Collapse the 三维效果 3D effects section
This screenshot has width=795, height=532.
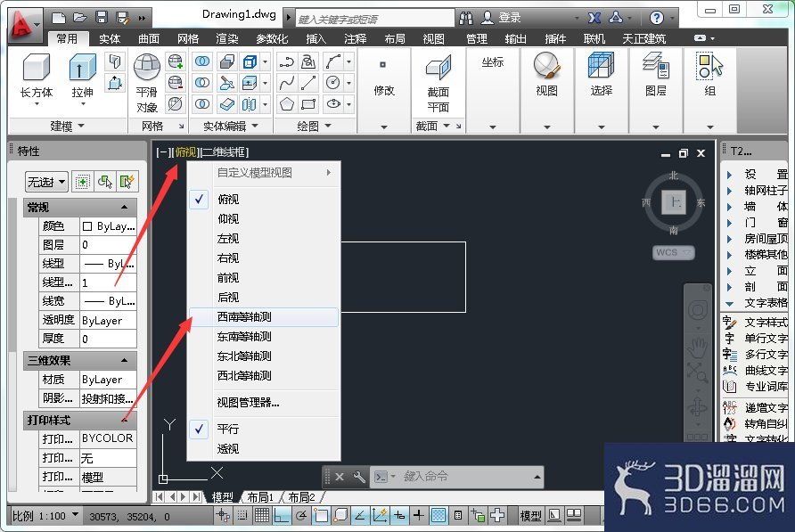point(124,361)
